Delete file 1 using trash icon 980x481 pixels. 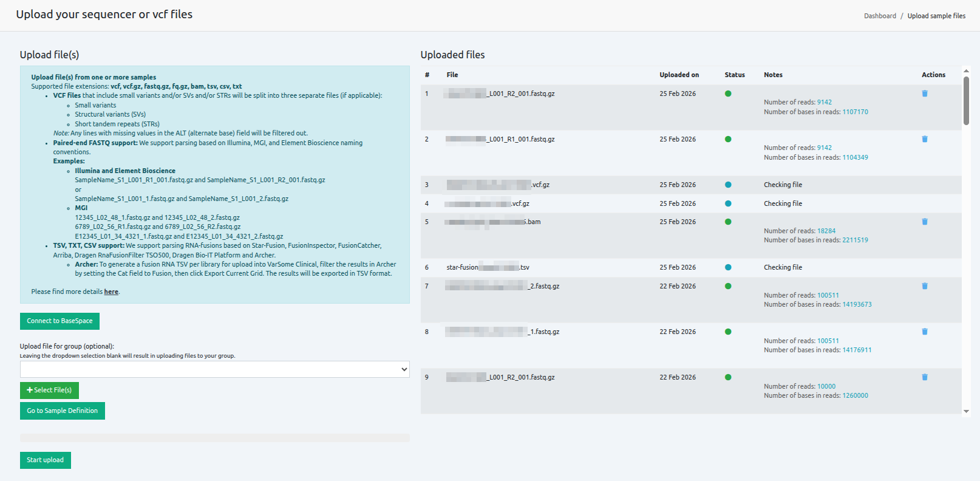[925, 94]
